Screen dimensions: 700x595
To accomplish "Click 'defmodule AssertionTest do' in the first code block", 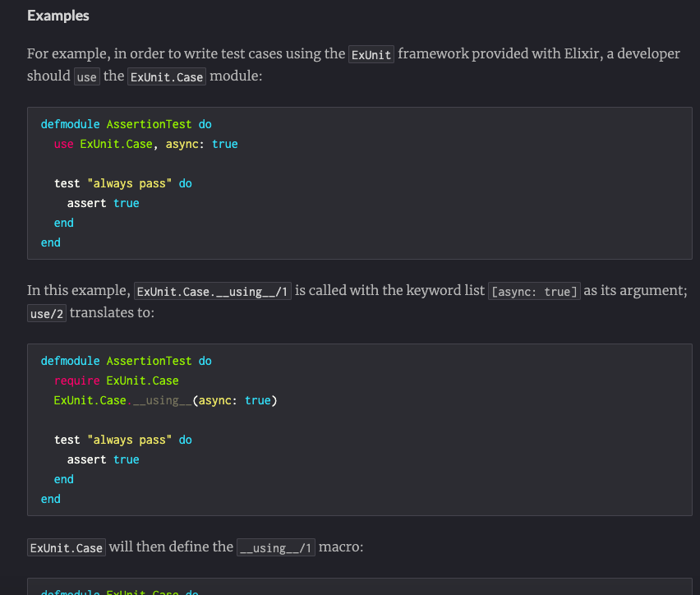I will point(127,124).
